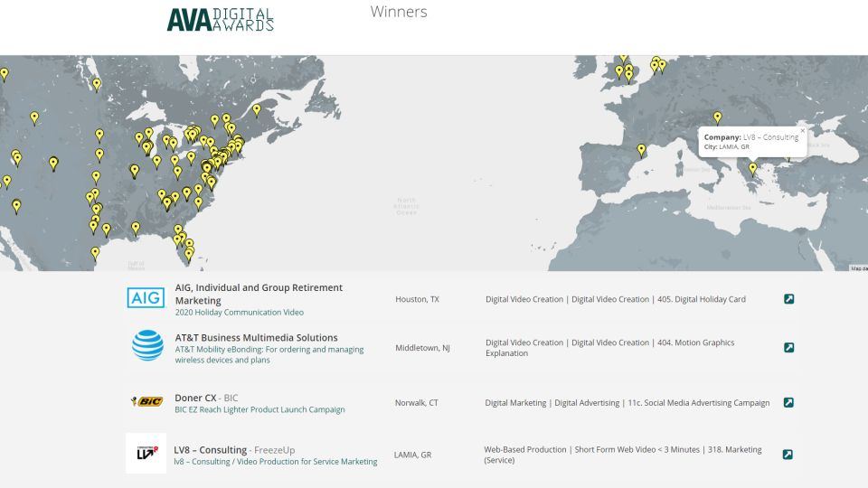Click the BIC brand logo
Image resolution: width=868 pixels, height=488 pixels.
(x=146, y=402)
